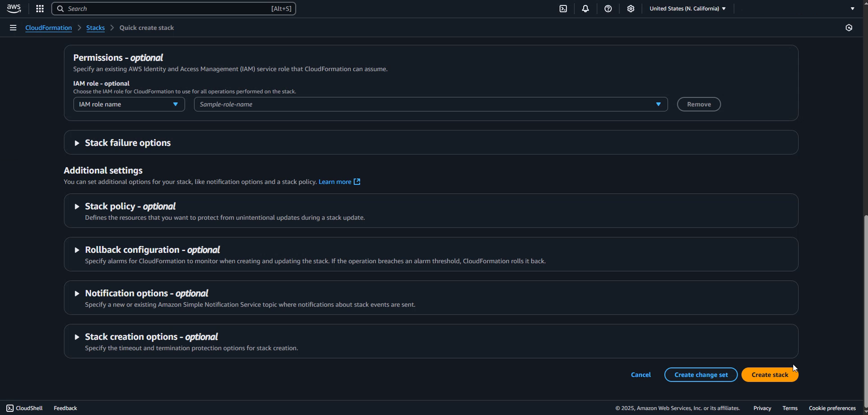The image size is (868, 415).
Task: Click the AWS home logo
Action: (14, 8)
